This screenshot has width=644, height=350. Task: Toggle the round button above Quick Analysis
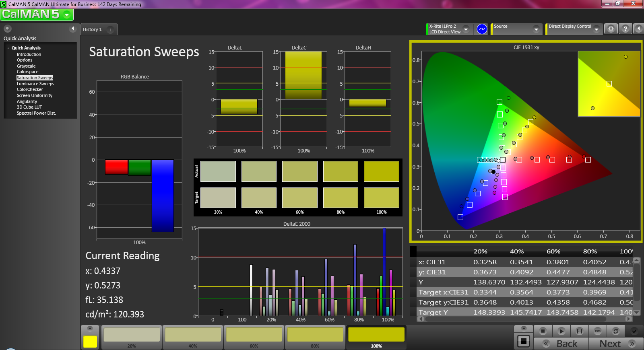(x=7, y=29)
